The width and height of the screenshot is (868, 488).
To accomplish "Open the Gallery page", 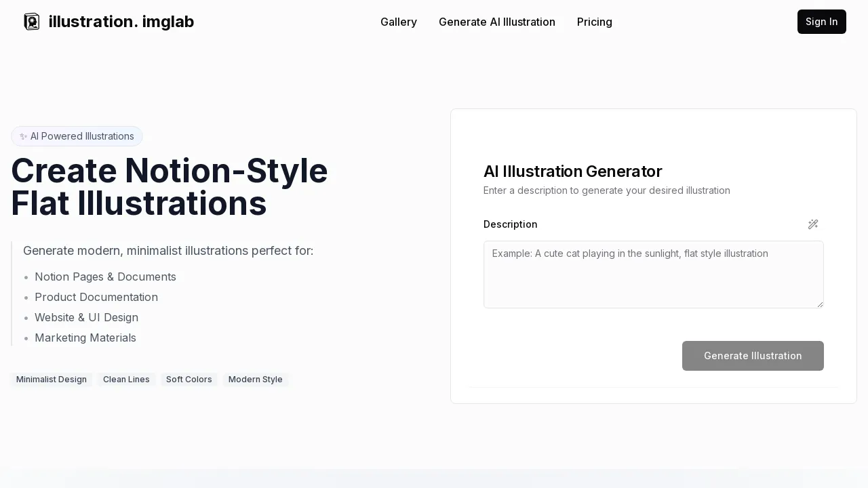I will click(399, 22).
